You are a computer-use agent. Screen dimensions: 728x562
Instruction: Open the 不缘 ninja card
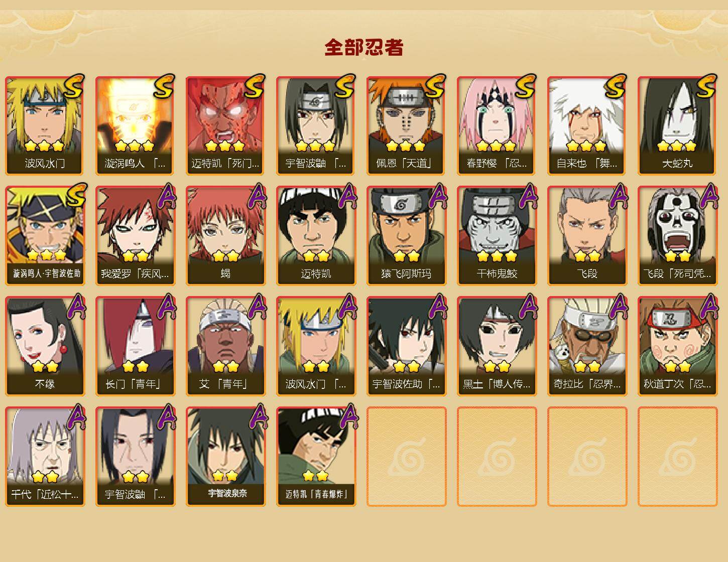point(45,346)
